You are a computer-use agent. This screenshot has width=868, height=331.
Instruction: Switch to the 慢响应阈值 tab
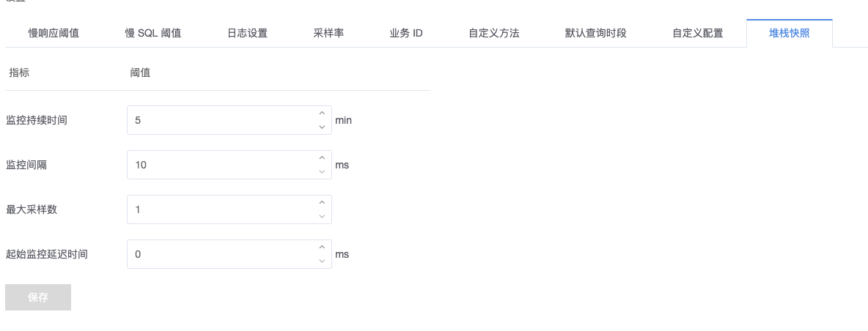tap(54, 34)
